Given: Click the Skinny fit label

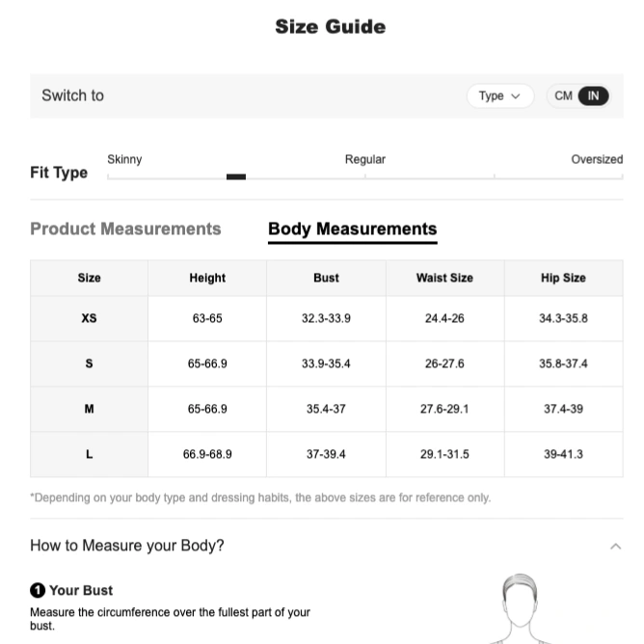Looking at the screenshot, I should pos(124,159).
